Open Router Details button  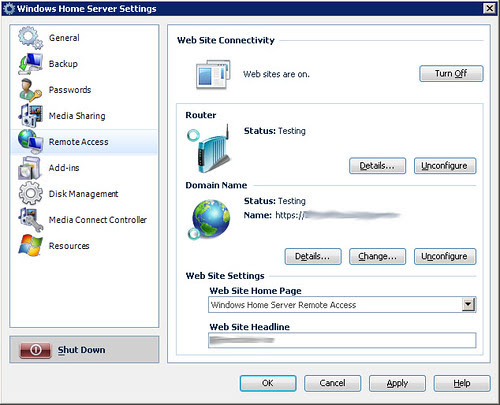coord(377,166)
